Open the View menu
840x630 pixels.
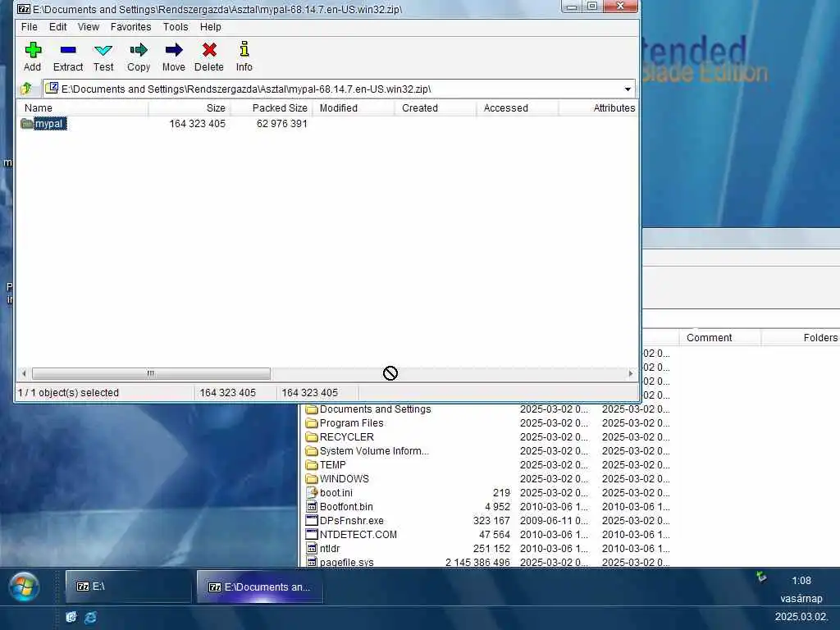click(89, 27)
